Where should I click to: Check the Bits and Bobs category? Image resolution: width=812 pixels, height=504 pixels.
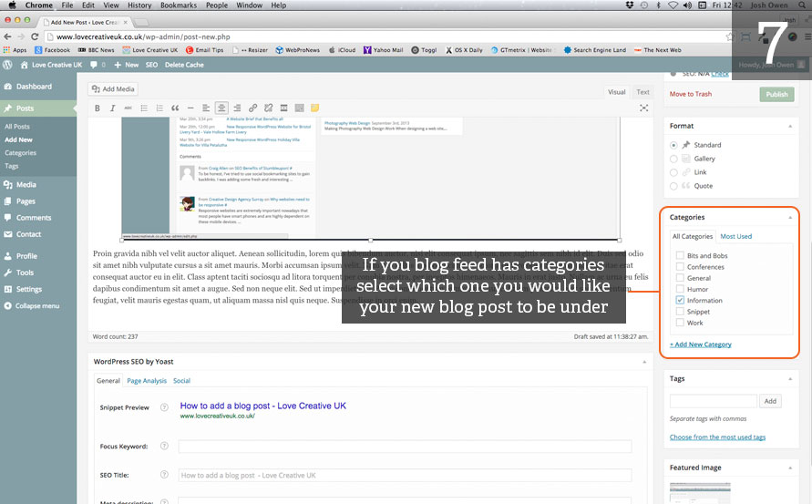[x=680, y=256]
